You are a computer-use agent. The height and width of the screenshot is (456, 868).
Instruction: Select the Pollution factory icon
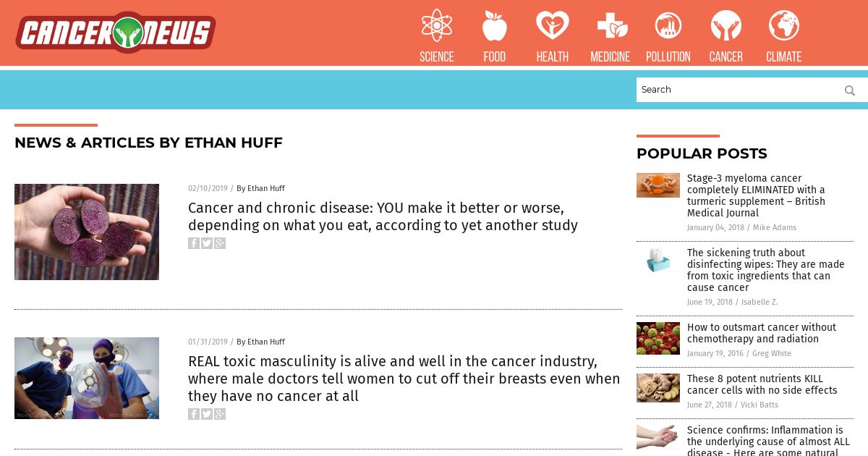[x=668, y=25]
